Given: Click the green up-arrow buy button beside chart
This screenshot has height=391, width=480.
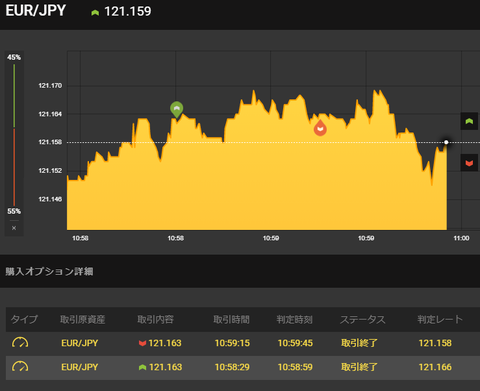Looking at the screenshot, I should [x=469, y=121].
